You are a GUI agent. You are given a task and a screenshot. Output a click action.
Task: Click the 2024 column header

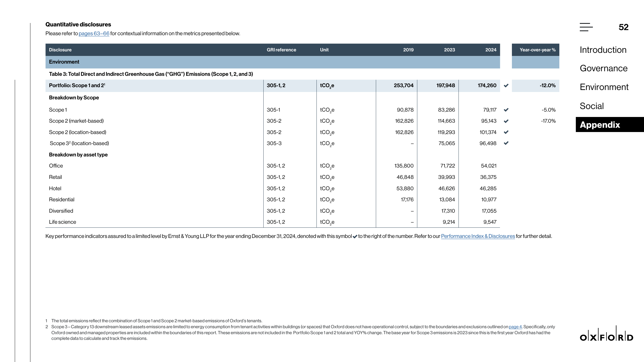click(x=491, y=50)
